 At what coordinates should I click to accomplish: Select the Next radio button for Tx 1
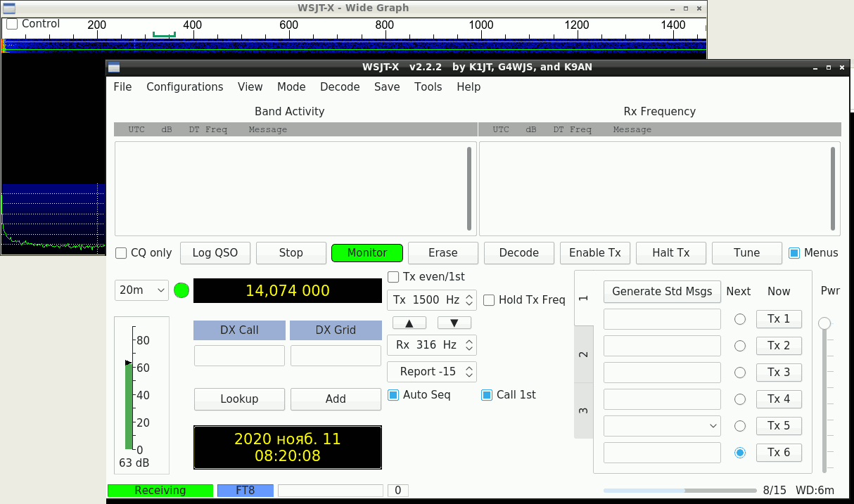740,319
